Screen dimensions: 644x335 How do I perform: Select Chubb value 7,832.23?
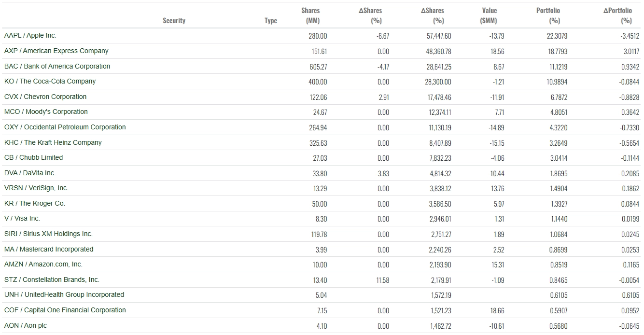point(441,158)
